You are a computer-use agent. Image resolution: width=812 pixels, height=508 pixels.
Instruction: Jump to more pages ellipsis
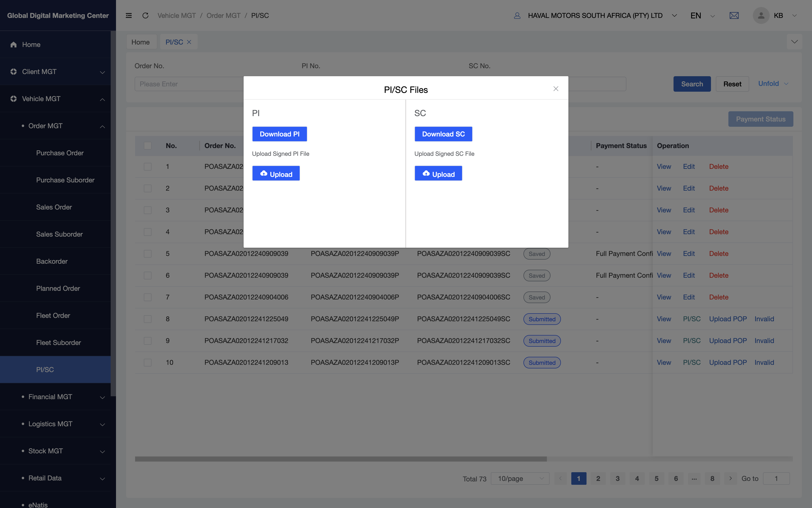(x=694, y=478)
